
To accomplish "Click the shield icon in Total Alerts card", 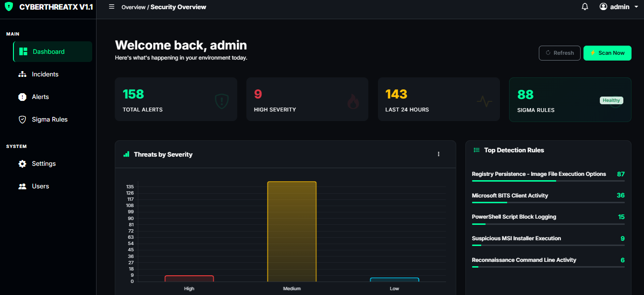I will click(x=221, y=101).
